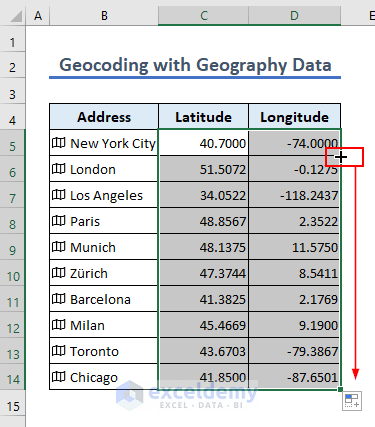Select the Barcelona cell text
This screenshot has height=427, width=375.
(x=100, y=299)
